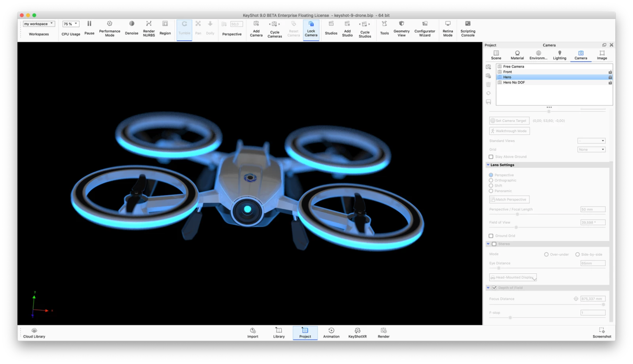Screen dimensions: 633x364
Task: Enable Performance Mode in the toolbar
Action: (110, 23)
